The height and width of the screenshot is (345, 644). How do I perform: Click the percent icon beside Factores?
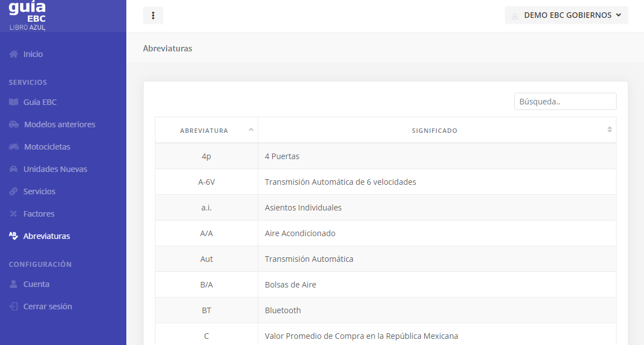14,214
